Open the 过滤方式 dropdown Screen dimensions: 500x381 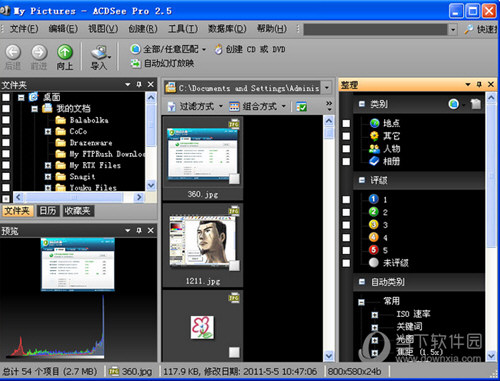pyautogui.click(x=221, y=107)
